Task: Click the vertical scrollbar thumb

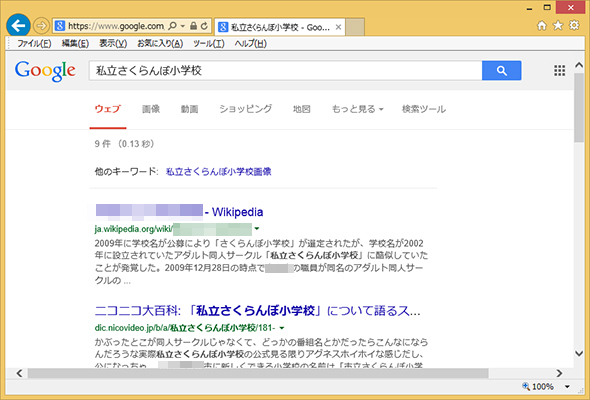Action: click(579, 108)
